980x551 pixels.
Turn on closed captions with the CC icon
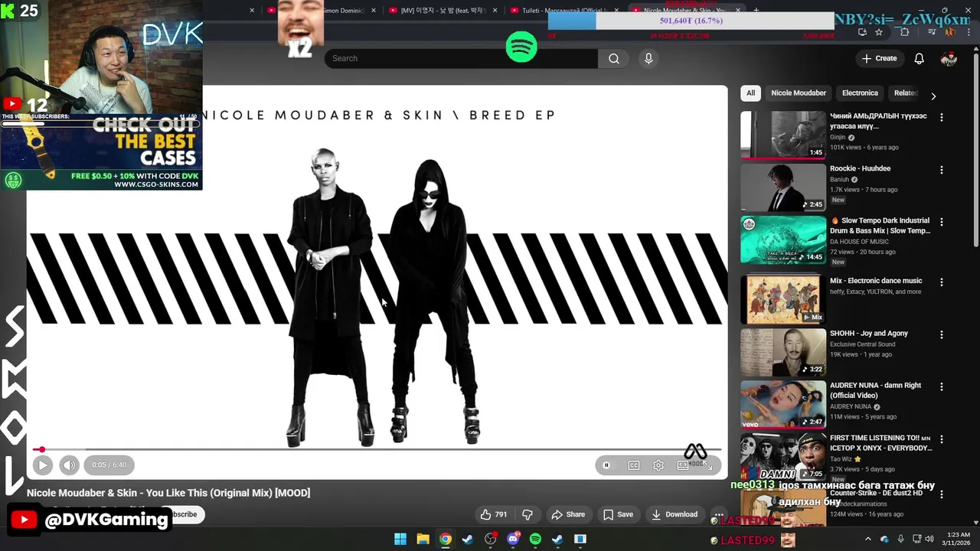(634, 465)
